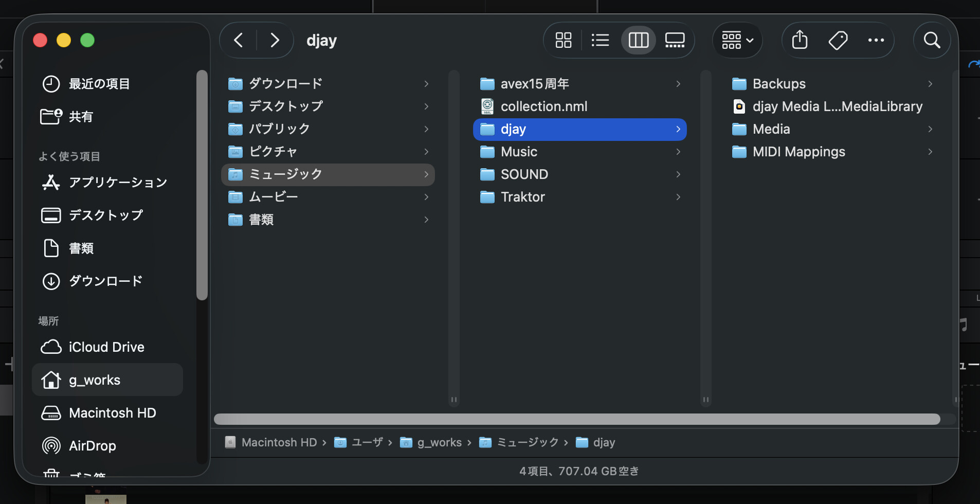Open 最近の項目 in the sidebar

point(99,83)
